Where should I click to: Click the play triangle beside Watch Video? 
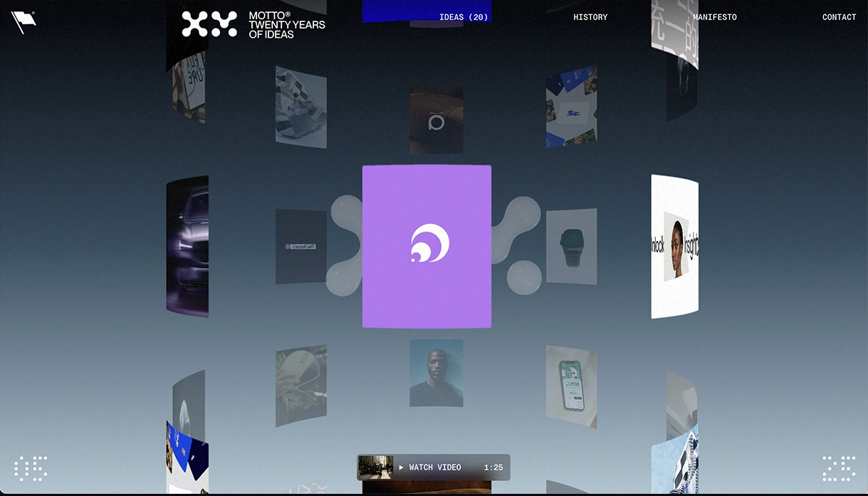pos(401,467)
